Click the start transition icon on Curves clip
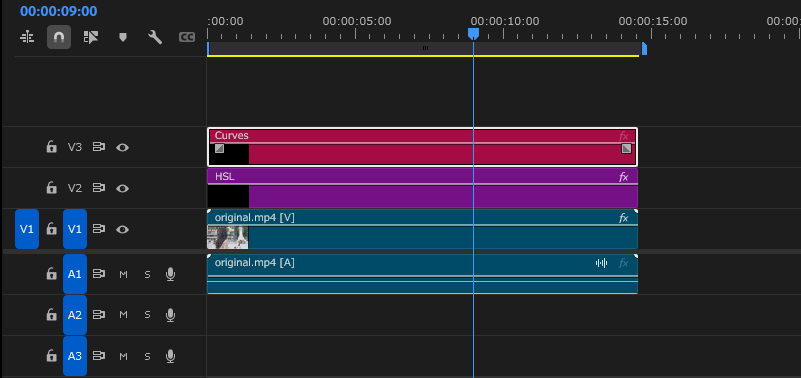This screenshot has height=378, width=801. point(219,148)
